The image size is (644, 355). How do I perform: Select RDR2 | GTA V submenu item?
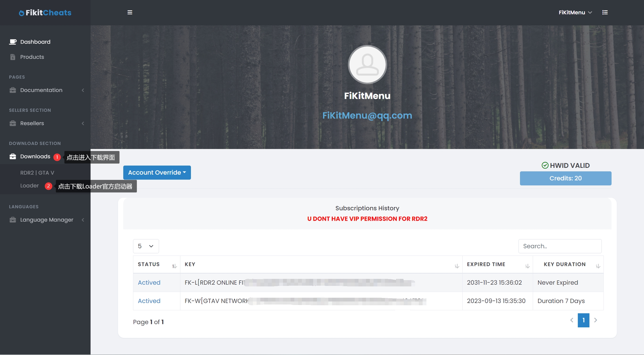click(x=37, y=173)
